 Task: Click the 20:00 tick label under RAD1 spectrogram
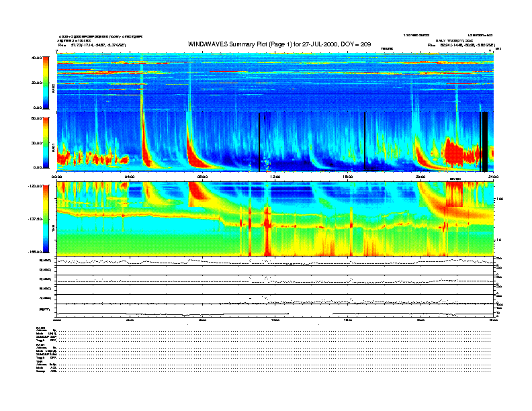click(x=420, y=177)
